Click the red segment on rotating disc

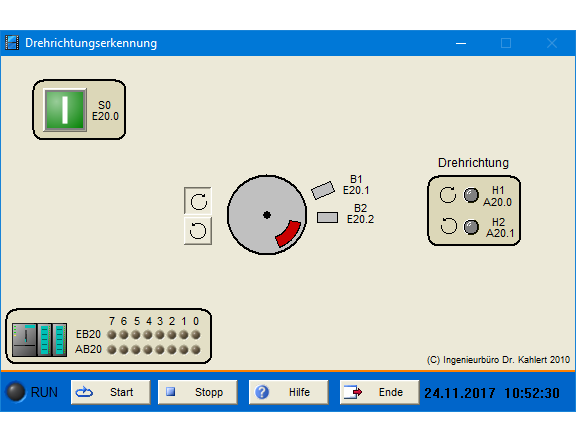pos(288,234)
